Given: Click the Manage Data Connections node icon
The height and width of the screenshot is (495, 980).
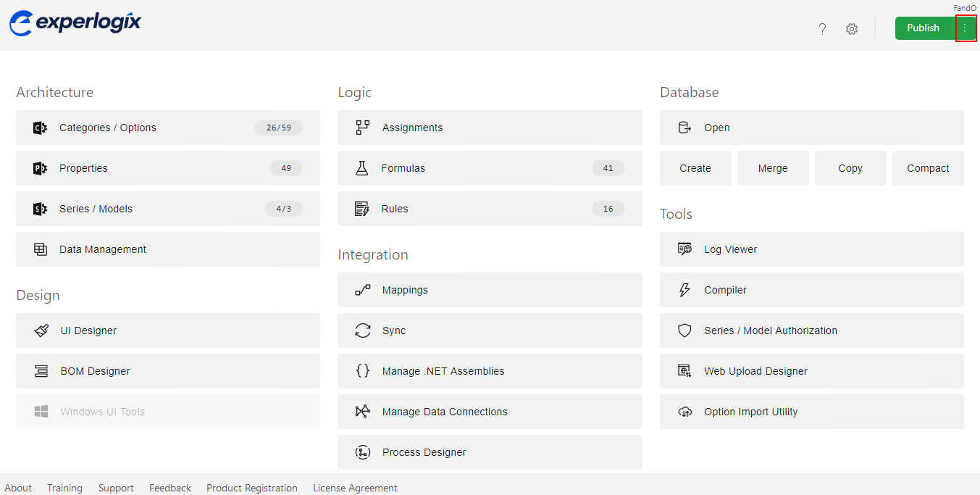Looking at the screenshot, I should pos(363,412).
